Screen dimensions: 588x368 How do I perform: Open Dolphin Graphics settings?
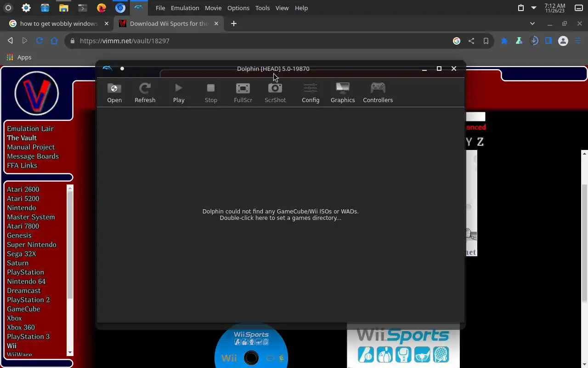point(343,92)
